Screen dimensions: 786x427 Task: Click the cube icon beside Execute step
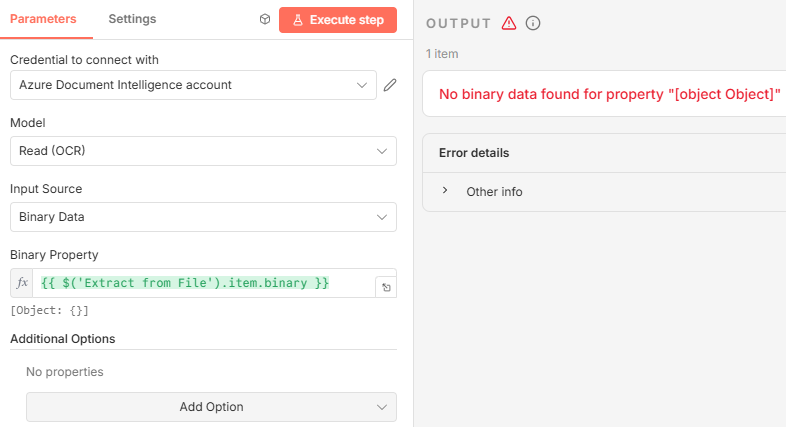(x=264, y=19)
